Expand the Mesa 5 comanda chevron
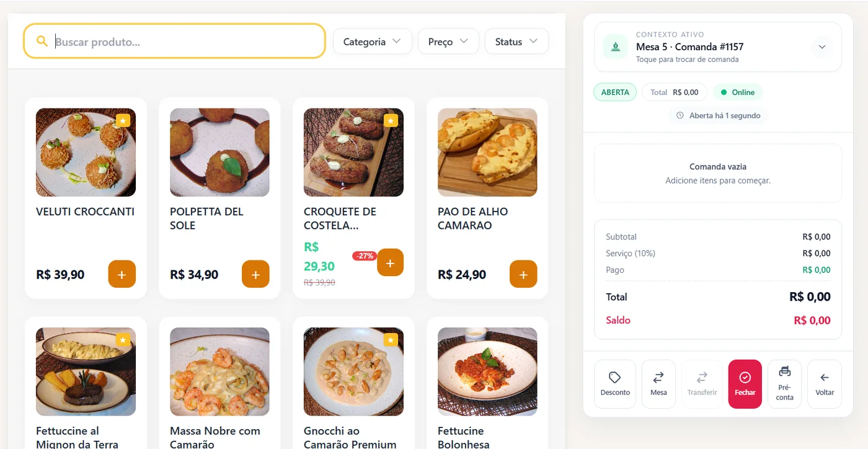This screenshot has height=449, width=868. pyautogui.click(x=822, y=47)
